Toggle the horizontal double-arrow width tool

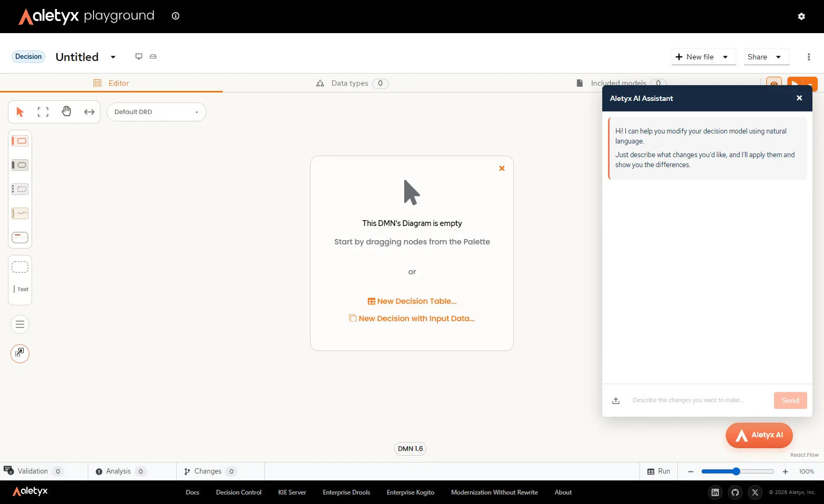[x=89, y=112]
